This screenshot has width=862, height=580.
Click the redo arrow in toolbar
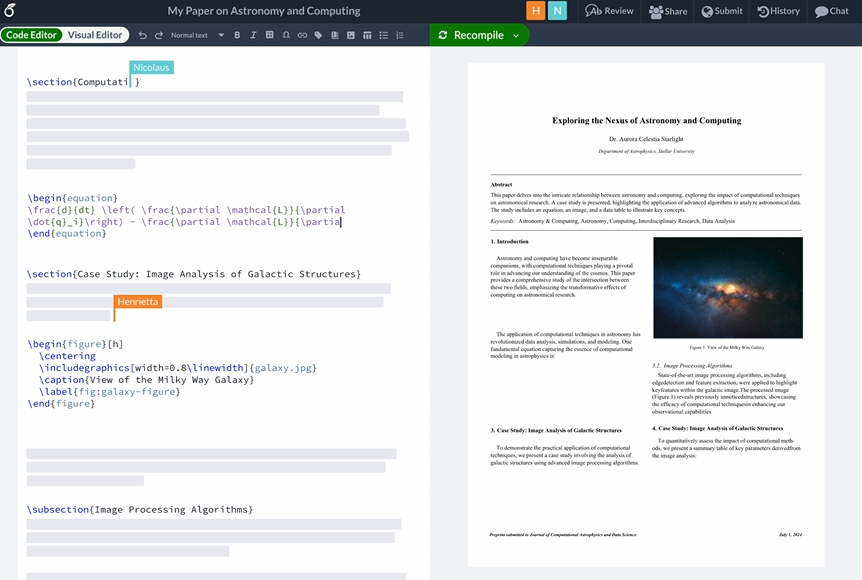pyautogui.click(x=158, y=35)
